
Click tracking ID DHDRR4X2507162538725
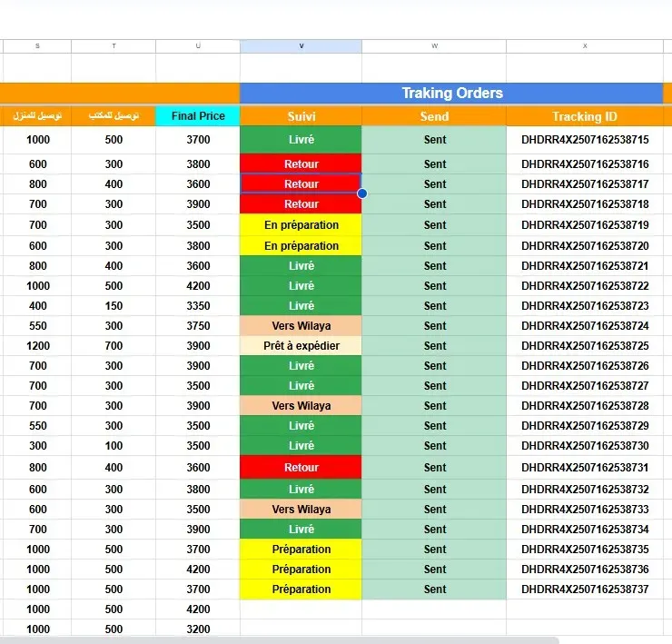(585, 346)
